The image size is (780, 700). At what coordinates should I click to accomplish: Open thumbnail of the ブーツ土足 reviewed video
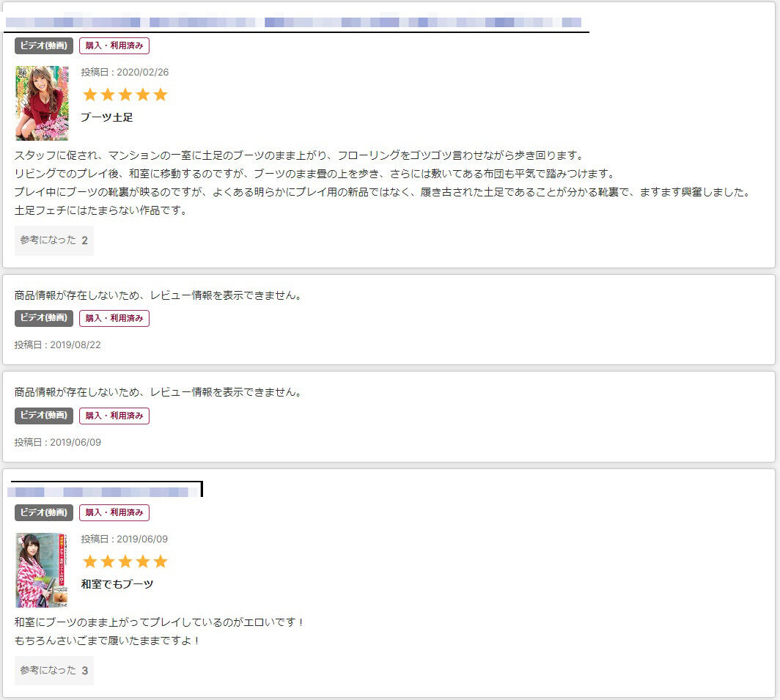pyautogui.click(x=42, y=103)
